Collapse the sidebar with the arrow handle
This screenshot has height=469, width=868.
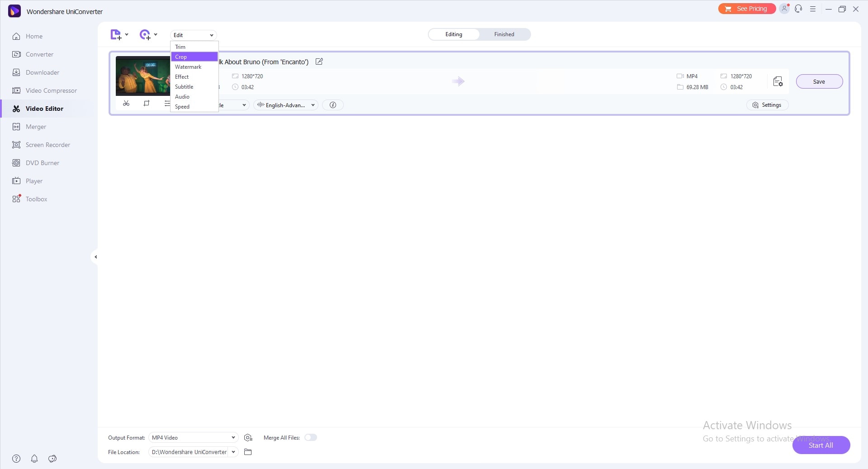[95, 257]
